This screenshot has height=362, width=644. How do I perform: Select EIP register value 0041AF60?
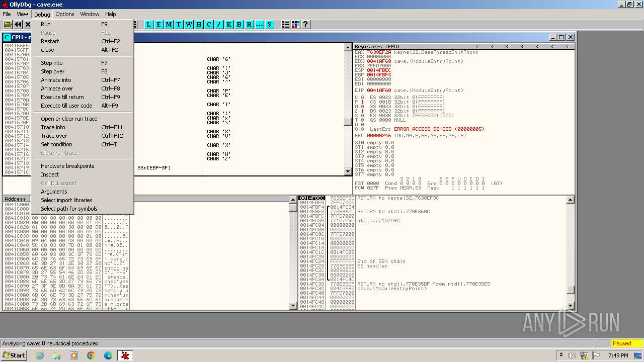pyautogui.click(x=379, y=90)
